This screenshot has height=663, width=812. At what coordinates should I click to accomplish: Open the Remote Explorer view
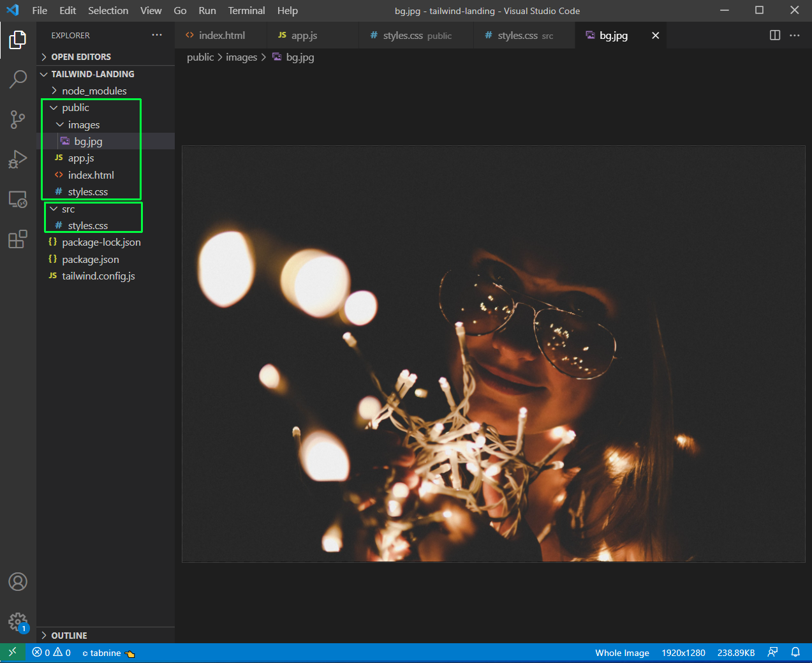pos(18,200)
